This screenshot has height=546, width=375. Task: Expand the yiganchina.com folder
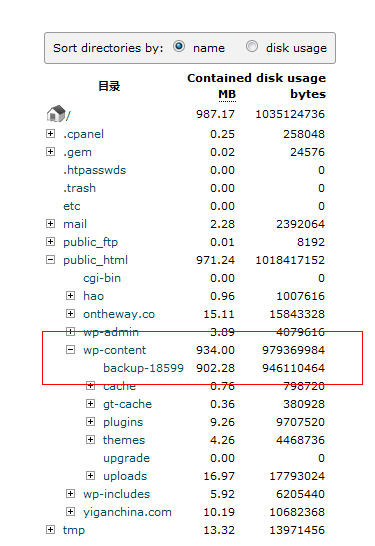(x=70, y=512)
